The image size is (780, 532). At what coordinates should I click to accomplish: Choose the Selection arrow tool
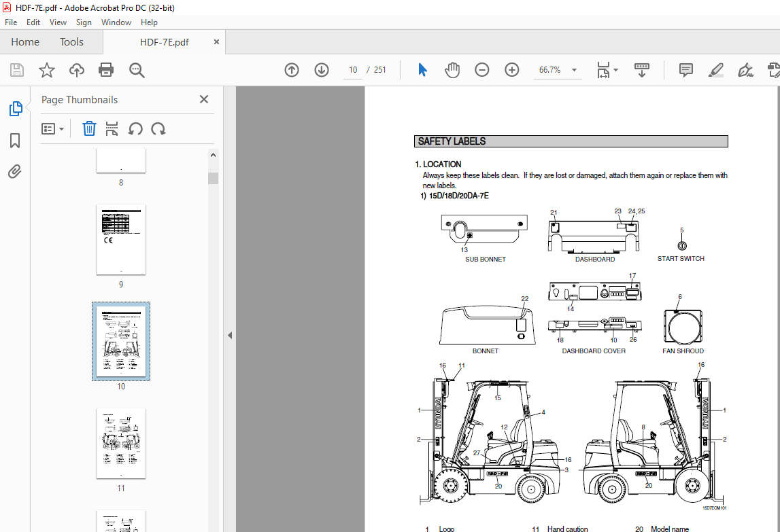click(422, 70)
